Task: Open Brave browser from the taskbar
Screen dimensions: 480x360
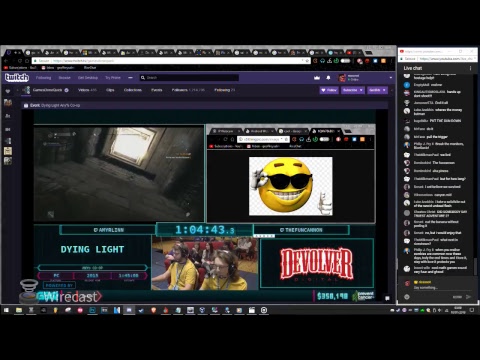Action: pos(153,310)
